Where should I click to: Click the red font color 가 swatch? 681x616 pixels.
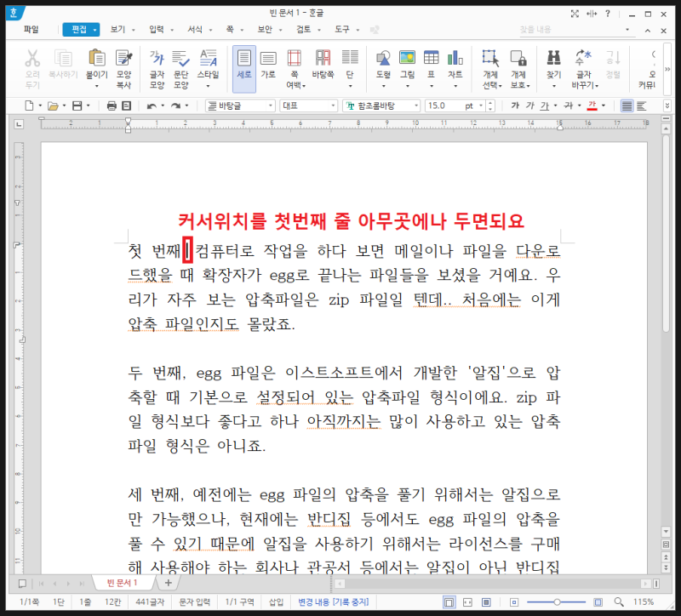592,106
